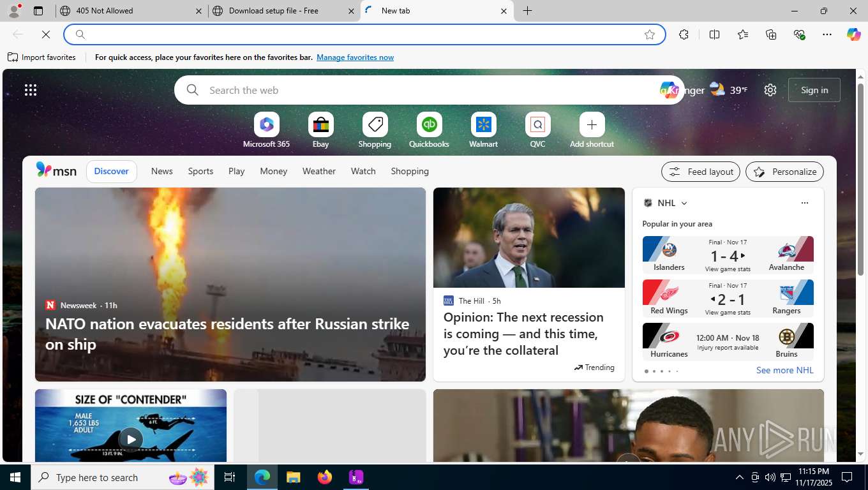Select the Play feed tab

pyautogui.click(x=237, y=171)
